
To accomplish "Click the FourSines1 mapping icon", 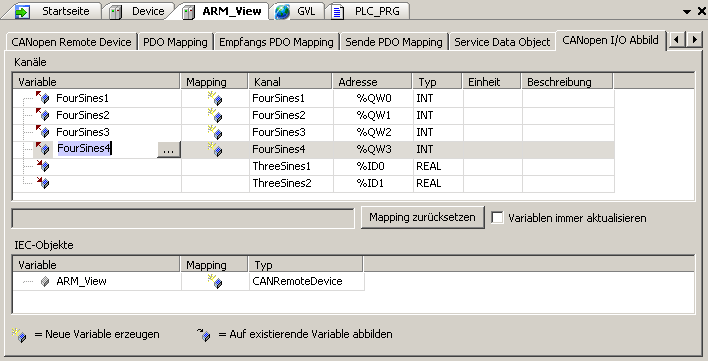I will [x=215, y=98].
